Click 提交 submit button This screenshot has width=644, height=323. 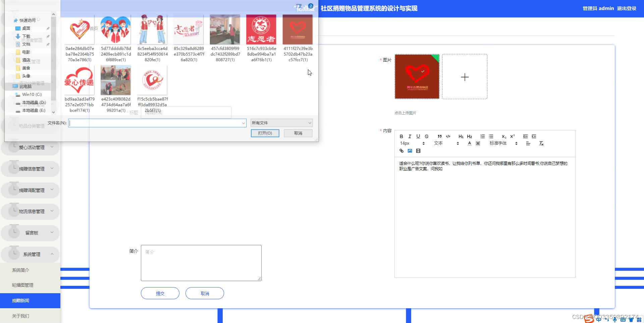(x=160, y=293)
